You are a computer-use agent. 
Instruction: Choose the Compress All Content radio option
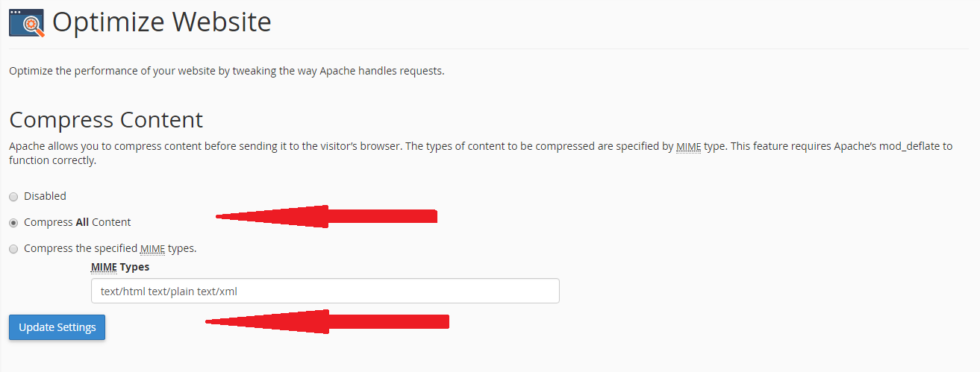point(13,223)
